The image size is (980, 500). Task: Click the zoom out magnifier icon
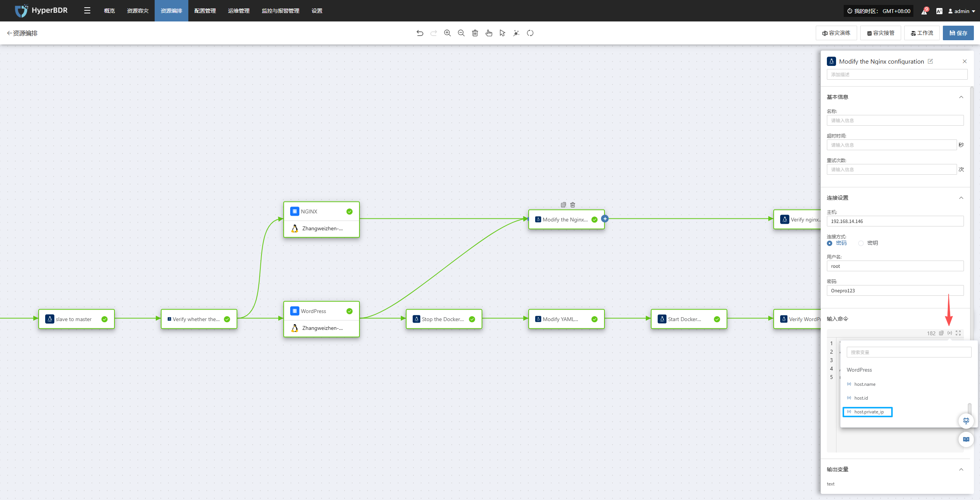point(461,33)
